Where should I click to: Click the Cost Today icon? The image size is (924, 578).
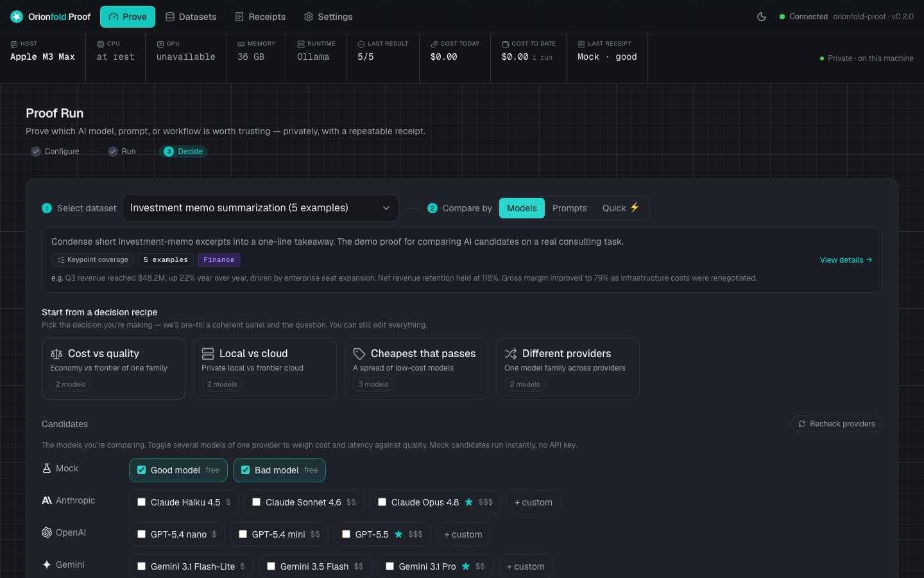434,44
